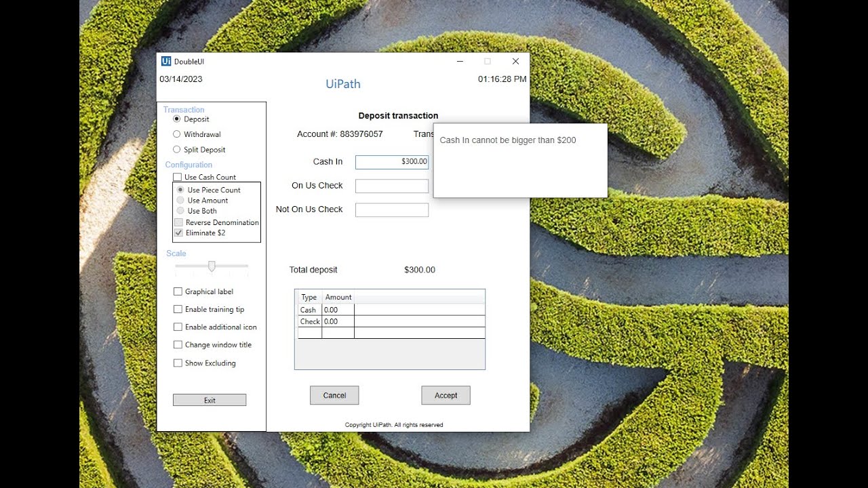This screenshot has height=488, width=868.
Task: Click the Cash In input field
Action: click(x=392, y=162)
